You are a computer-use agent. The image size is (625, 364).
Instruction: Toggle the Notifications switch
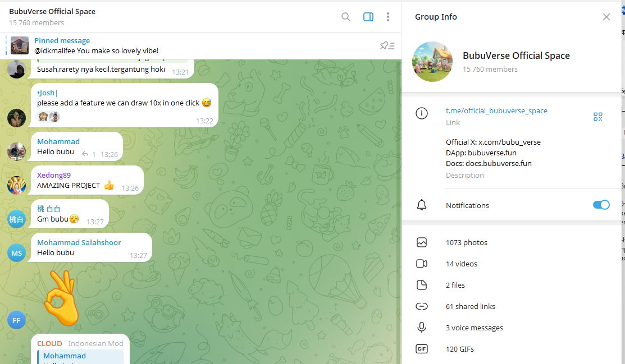(x=601, y=205)
